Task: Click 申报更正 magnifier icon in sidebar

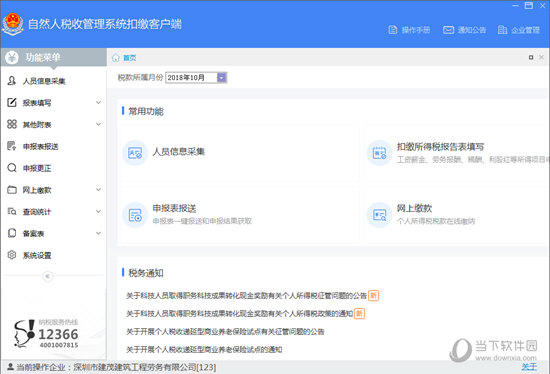Action: [12, 168]
